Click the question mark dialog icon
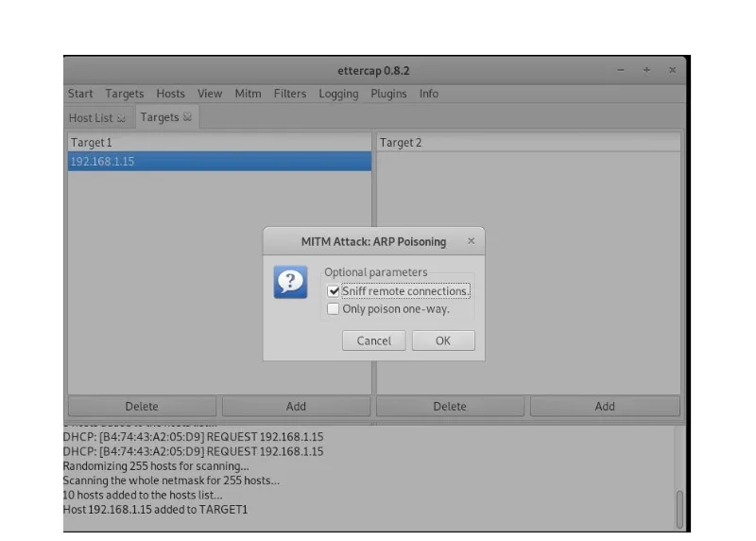The width and height of the screenshot is (756, 541). (x=290, y=282)
